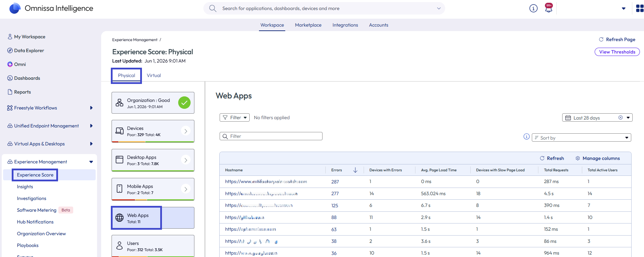Click the My Workspace person icon
The width and height of the screenshot is (644, 257).
point(10,37)
